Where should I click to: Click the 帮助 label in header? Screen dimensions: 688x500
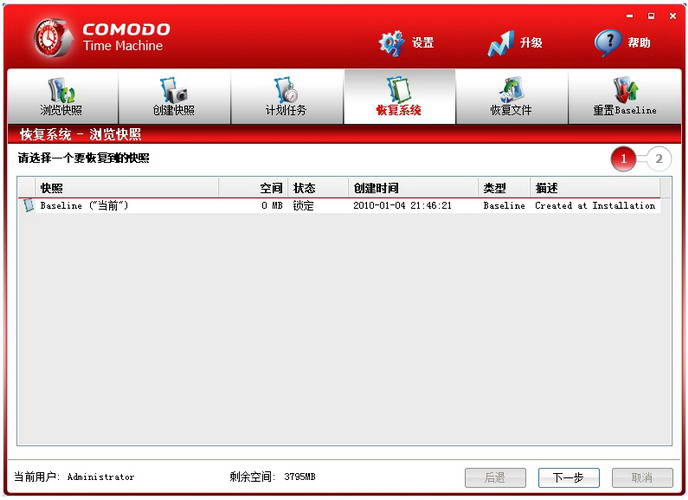click(x=639, y=43)
